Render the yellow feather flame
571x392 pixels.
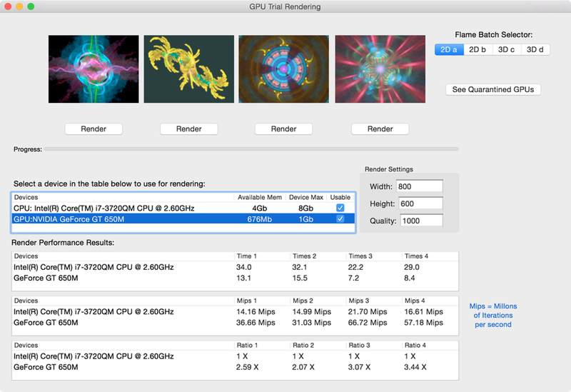click(x=189, y=129)
